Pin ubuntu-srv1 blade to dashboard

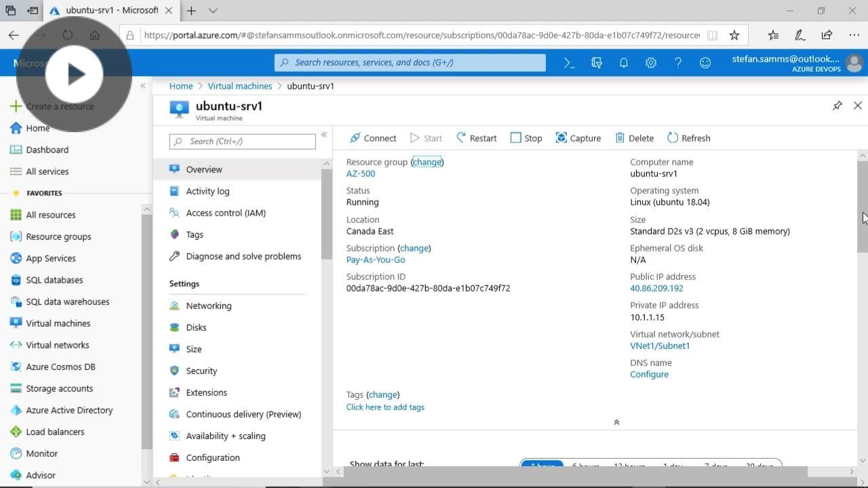(837, 106)
